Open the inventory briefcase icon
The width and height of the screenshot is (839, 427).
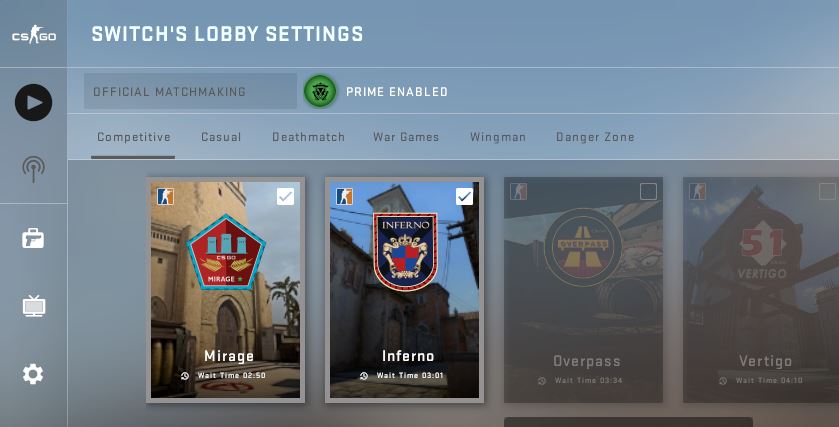[x=33, y=239]
